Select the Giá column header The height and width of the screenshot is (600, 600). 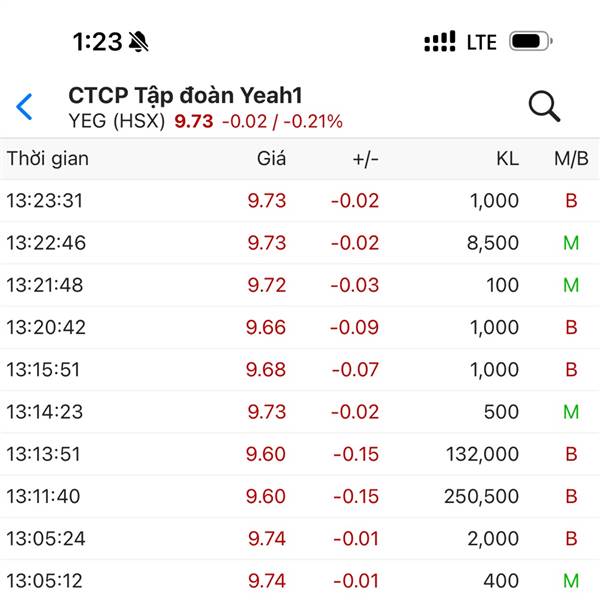[271, 158]
